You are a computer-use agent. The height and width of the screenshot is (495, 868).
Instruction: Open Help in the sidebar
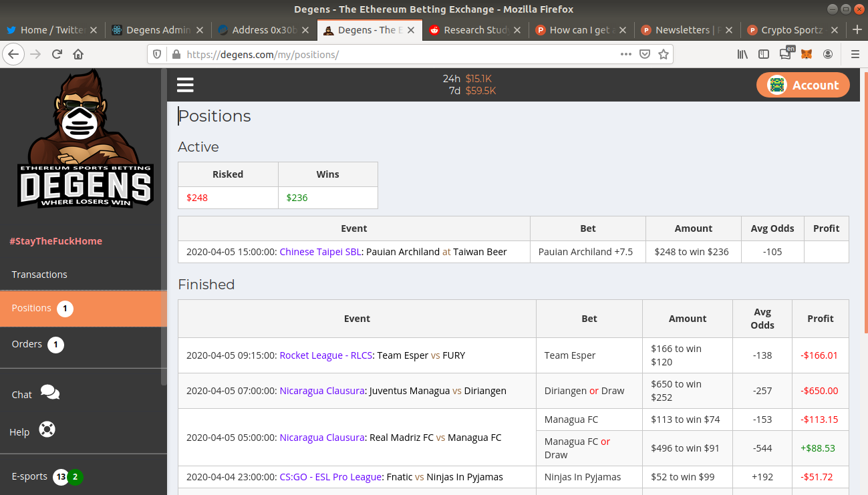coord(19,432)
